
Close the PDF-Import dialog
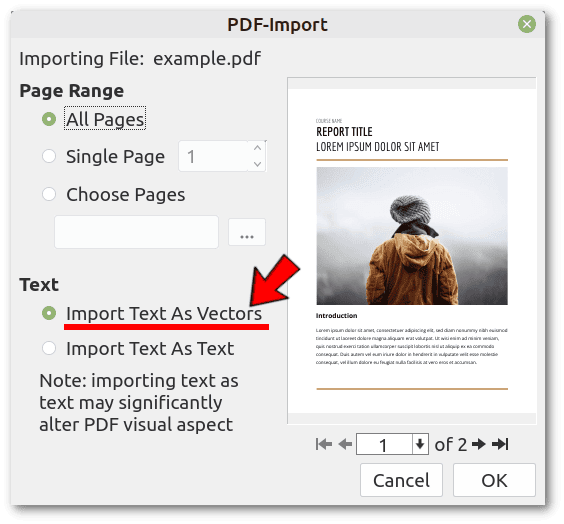(527, 24)
